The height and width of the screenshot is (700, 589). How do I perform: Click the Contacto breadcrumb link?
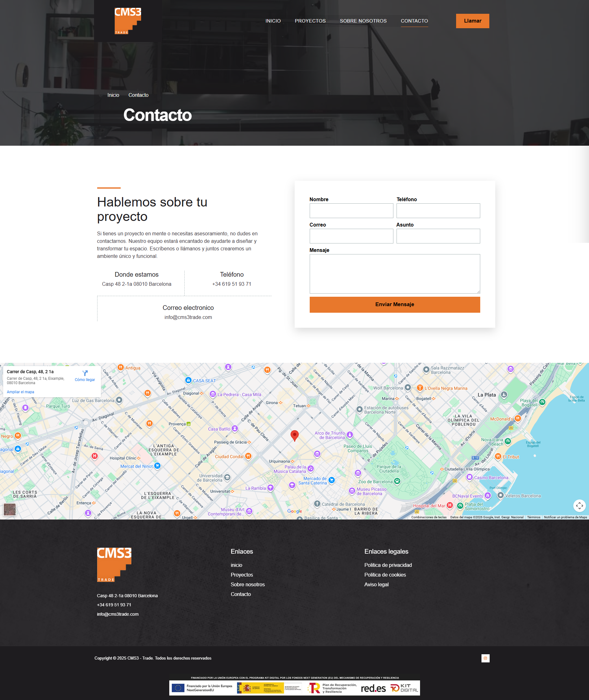click(x=139, y=95)
